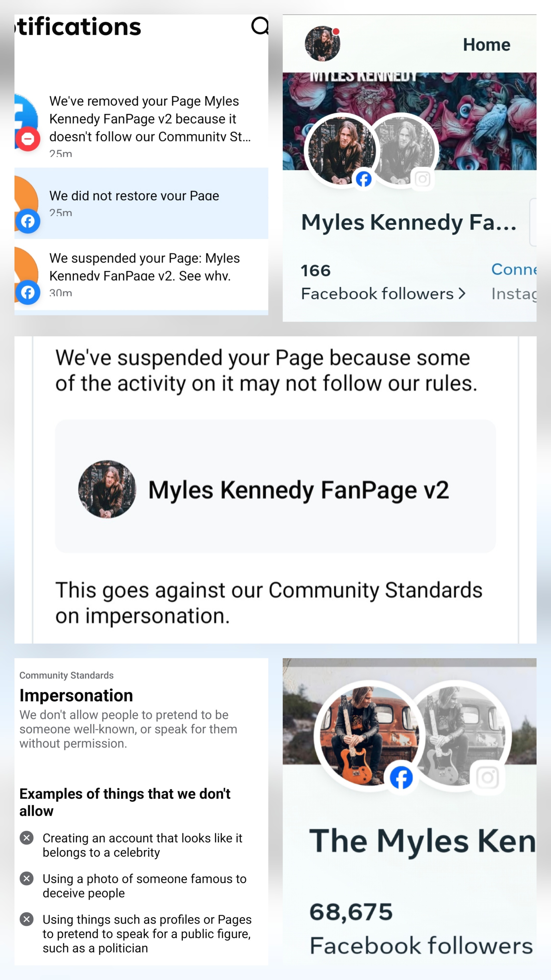Open the 'We've removed your Page' notification
Image resolution: width=551 pixels, height=980 pixels.
[x=150, y=119]
